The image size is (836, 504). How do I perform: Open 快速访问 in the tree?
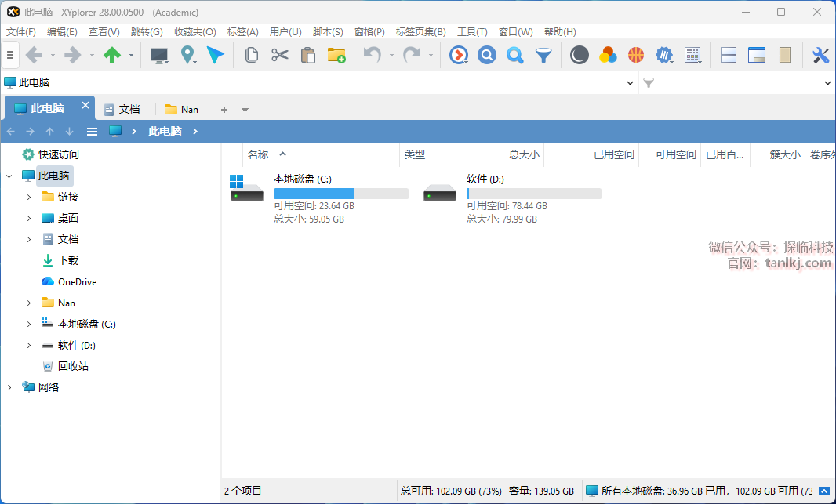pyautogui.click(x=59, y=154)
